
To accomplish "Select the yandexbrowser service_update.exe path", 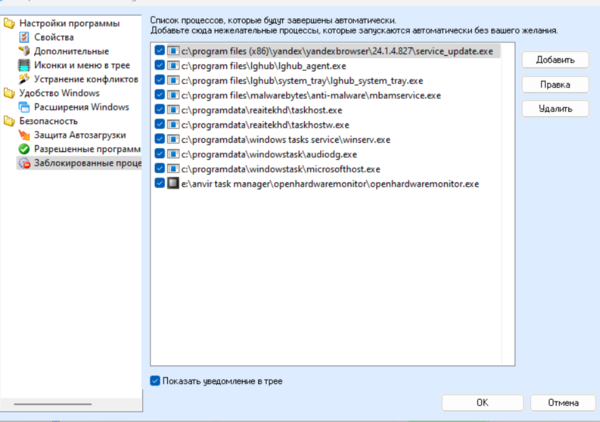I will tap(337, 51).
